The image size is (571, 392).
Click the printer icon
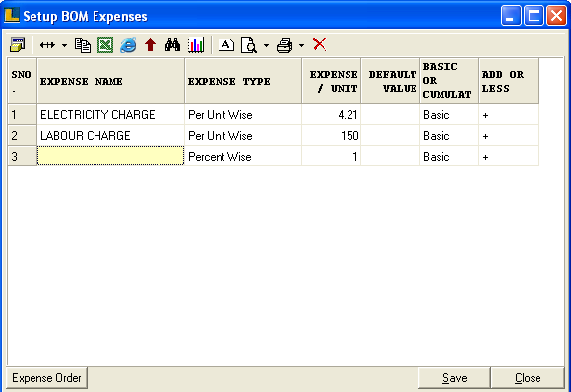(x=285, y=45)
